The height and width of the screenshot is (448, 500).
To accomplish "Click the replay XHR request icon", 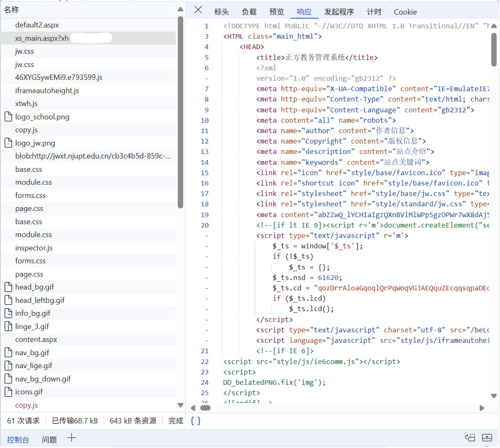I will [x=470, y=438].
